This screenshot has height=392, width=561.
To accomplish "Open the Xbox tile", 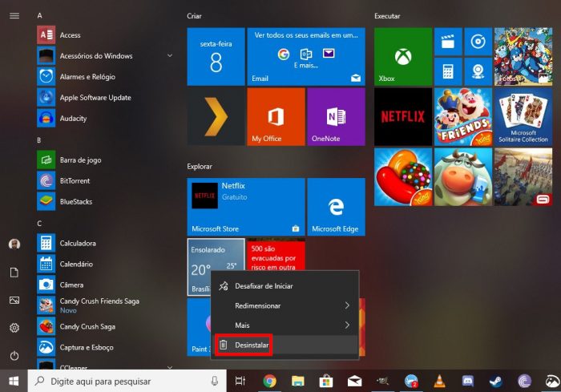I will 403,57.
